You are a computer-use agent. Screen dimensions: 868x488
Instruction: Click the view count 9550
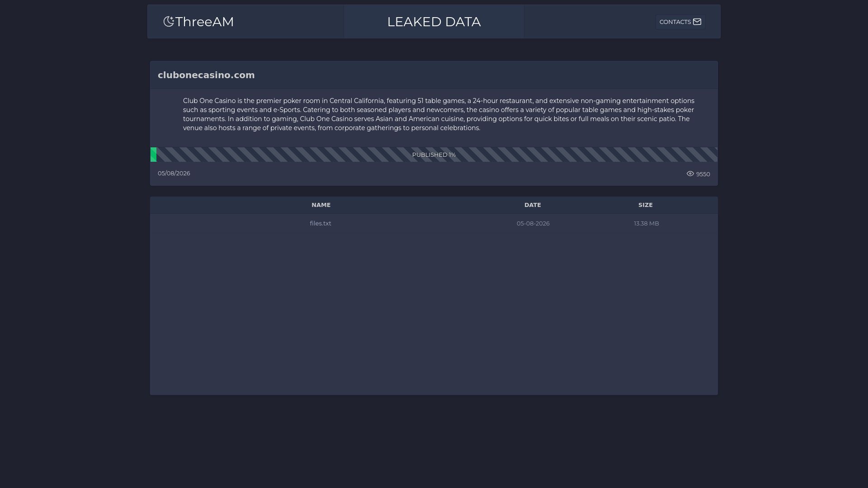coord(703,174)
